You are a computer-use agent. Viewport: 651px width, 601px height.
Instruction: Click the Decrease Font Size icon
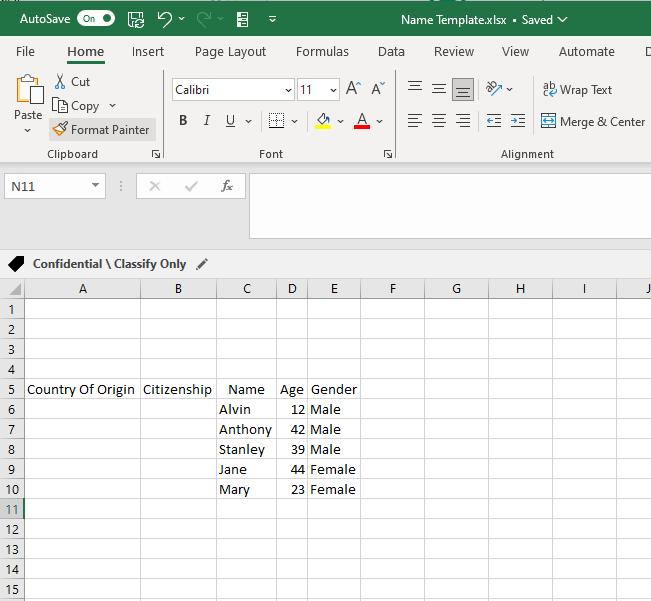(378, 88)
